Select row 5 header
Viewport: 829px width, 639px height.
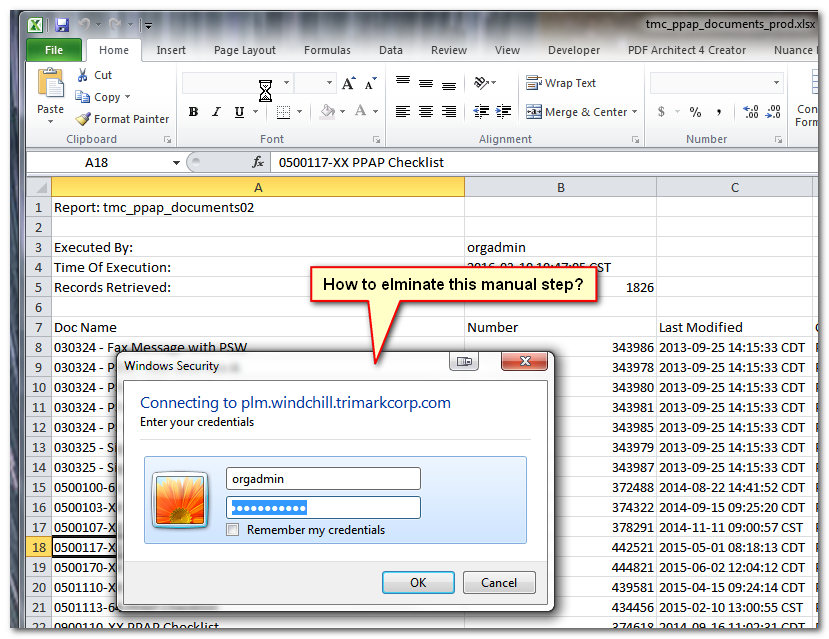(x=39, y=288)
